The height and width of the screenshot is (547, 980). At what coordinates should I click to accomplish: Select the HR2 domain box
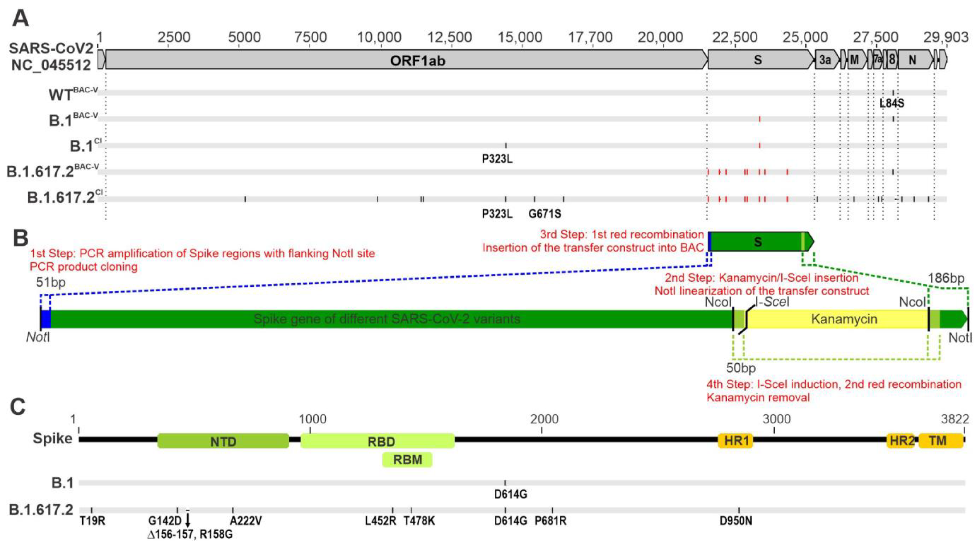click(901, 441)
